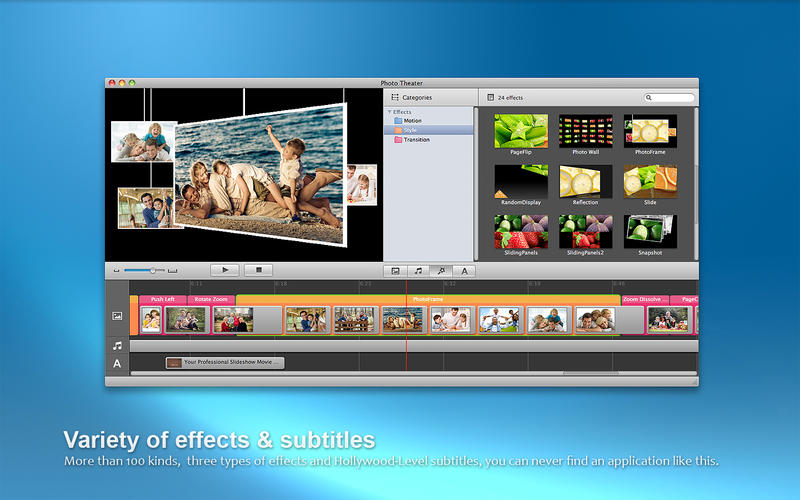The height and width of the screenshot is (500, 800).
Task: Select the timeline clip under Zoom Dissolve
Action: [668, 320]
